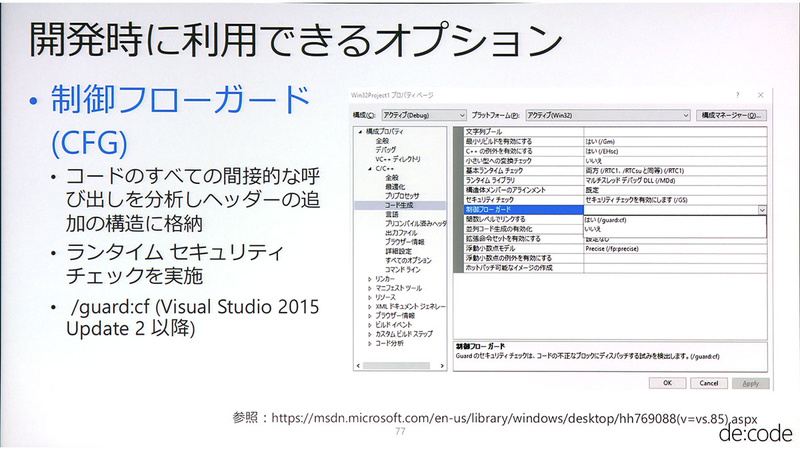
Task: Click the マルチスレッド デバッグ DLL (/MDd) value
Action: pyautogui.click(x=675, y=180)
